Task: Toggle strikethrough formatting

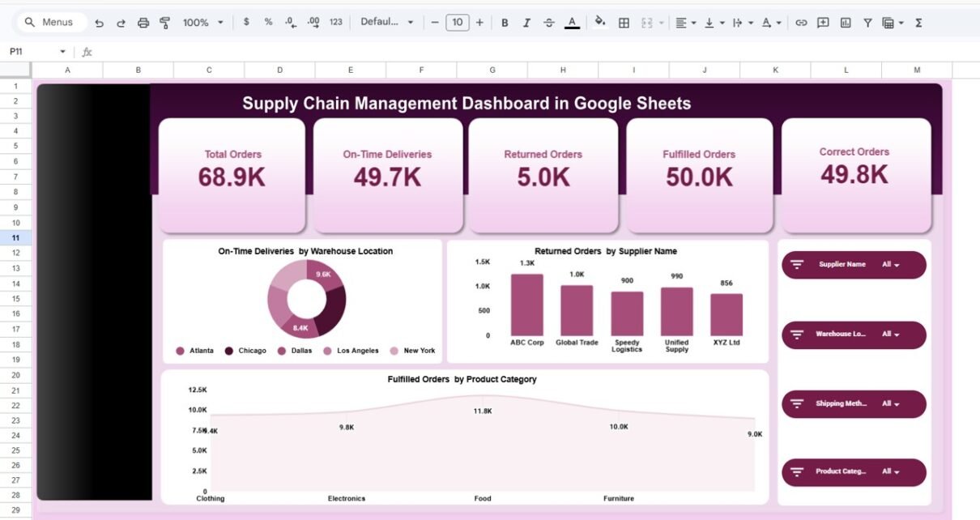Action: click(550, 23)
